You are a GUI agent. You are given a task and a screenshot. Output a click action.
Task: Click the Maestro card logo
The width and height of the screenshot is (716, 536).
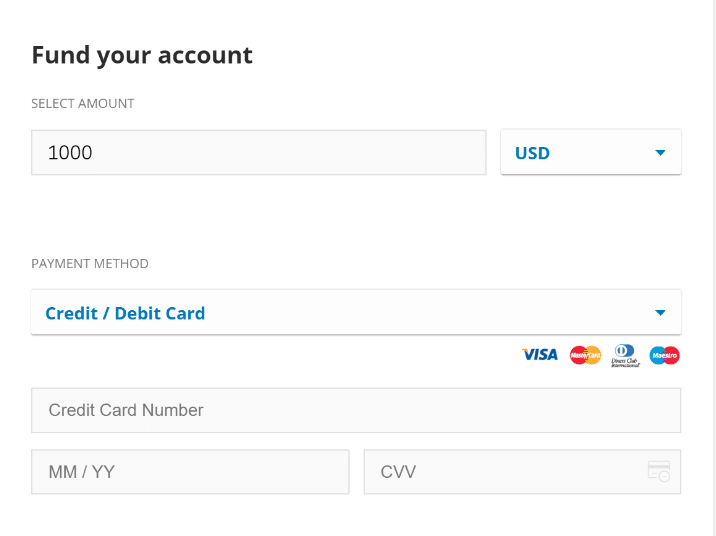coord(664,355)
